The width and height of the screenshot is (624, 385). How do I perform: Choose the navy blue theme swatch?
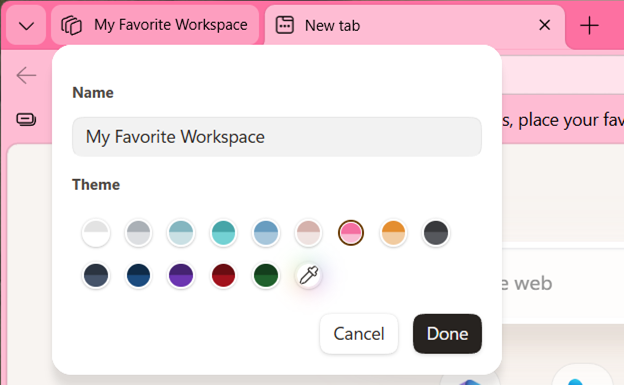(x=138, y=275)
